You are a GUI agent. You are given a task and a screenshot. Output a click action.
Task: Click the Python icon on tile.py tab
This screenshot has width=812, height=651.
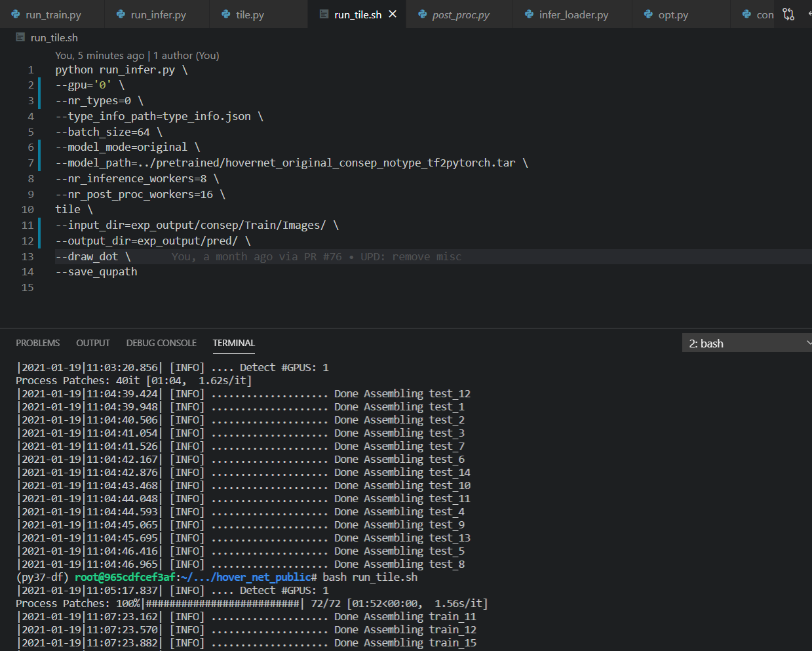pyautogui.click(x=227, y=14)
